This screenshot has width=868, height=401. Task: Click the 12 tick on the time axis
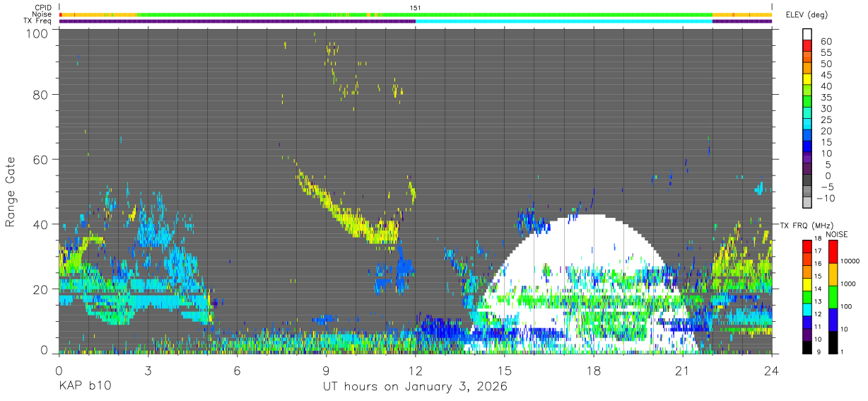pyautogui.click(x=416, y=369)
